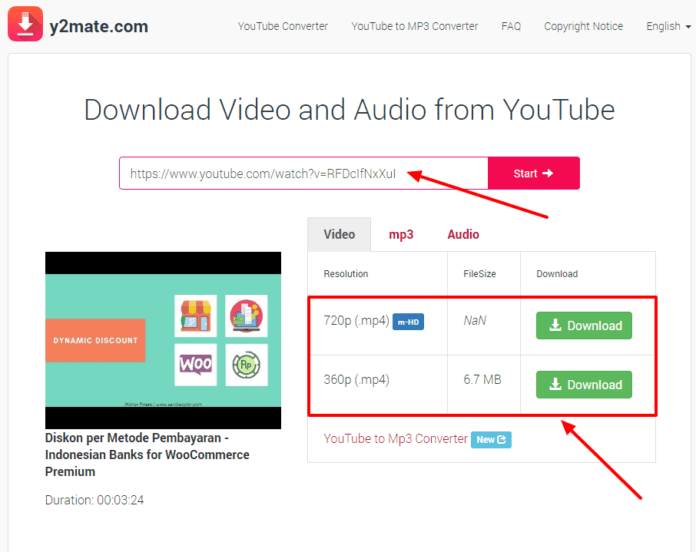Click the m-HD badge beside 720p
Viewport: 696px width, 552px height.
[x=408, y=322]
